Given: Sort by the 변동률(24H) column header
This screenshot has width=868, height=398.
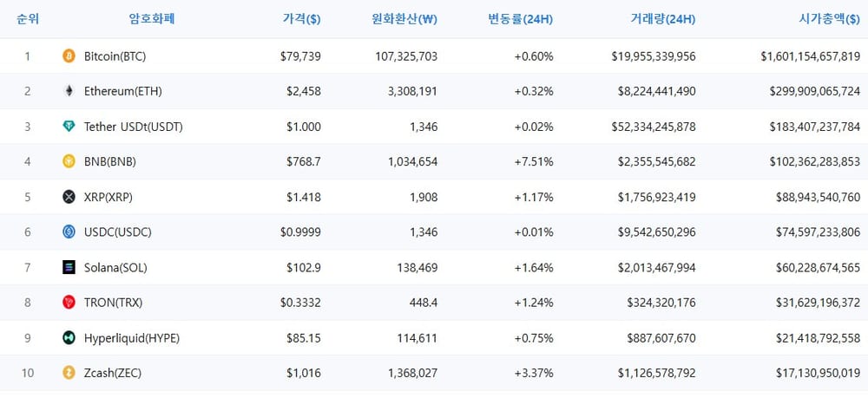Looking at the screenshot, I should [520, 19].
